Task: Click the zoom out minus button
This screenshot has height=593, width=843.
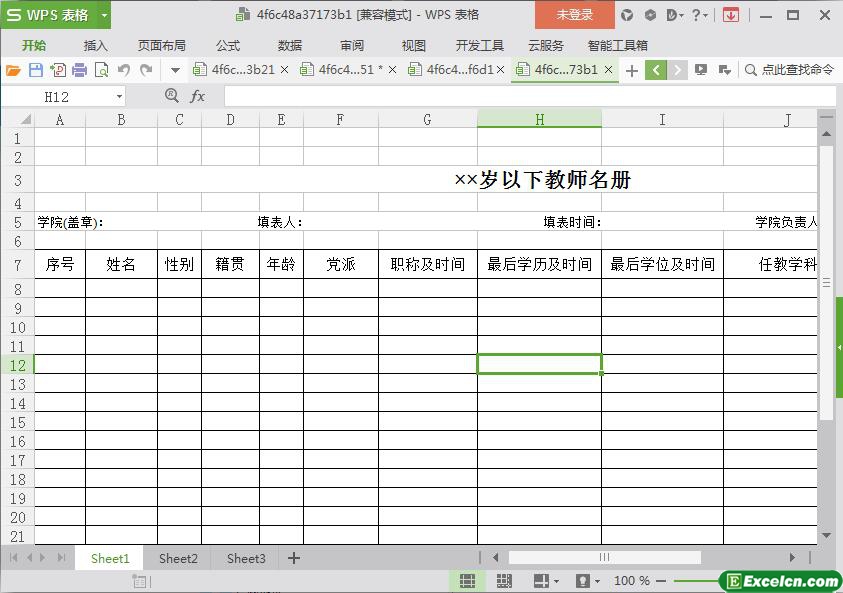Action: [x=661, y=581]
